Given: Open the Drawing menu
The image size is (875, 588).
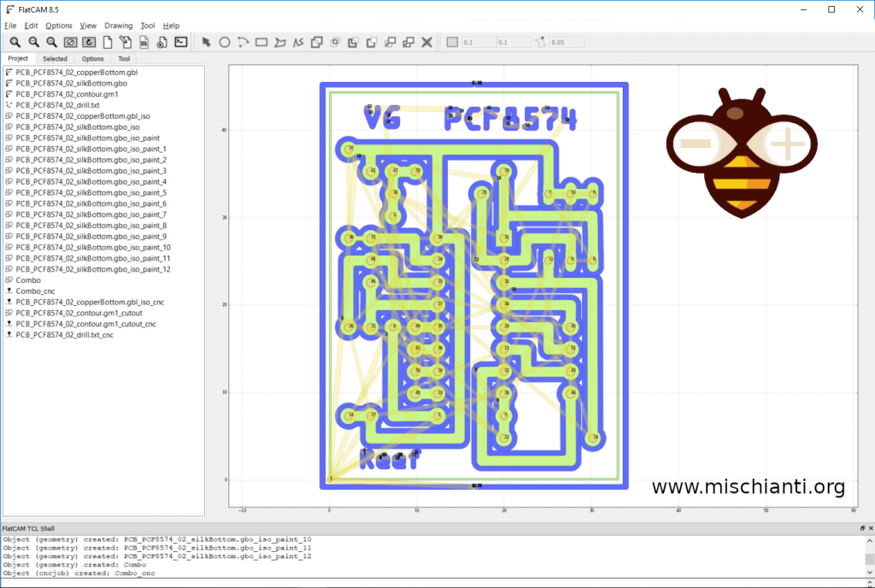Looking at the screenshot, I should click(x=118, y=26).
